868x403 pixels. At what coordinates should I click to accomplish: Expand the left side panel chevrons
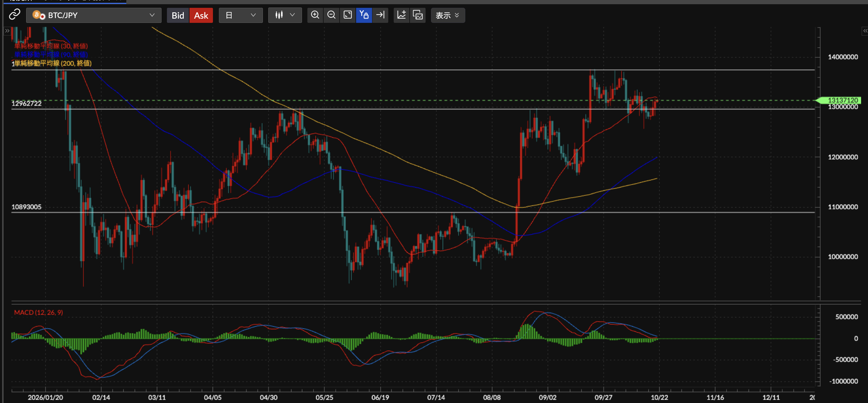click(x=7, y=31)
